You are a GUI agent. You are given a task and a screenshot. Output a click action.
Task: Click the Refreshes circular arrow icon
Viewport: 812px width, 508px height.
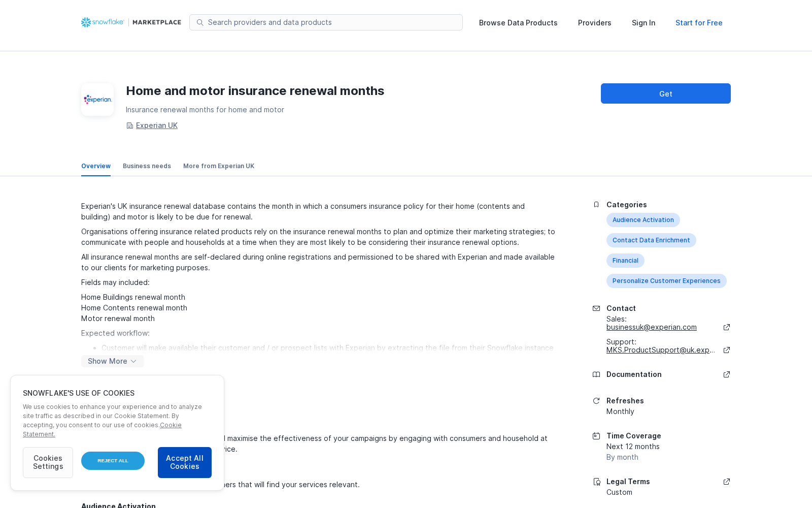pos(596,401)
